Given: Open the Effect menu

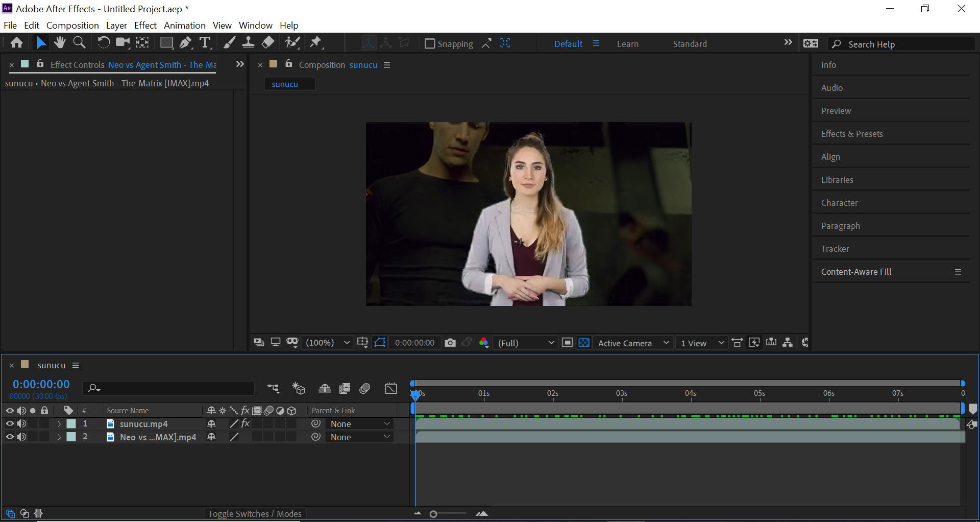Looking at the screenshot, I should [145, 25].
